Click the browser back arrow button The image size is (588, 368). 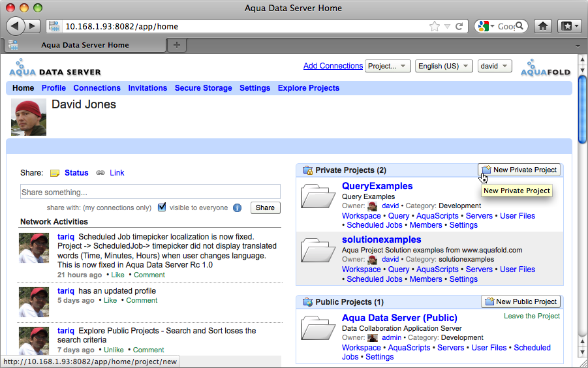coord(14,26)
